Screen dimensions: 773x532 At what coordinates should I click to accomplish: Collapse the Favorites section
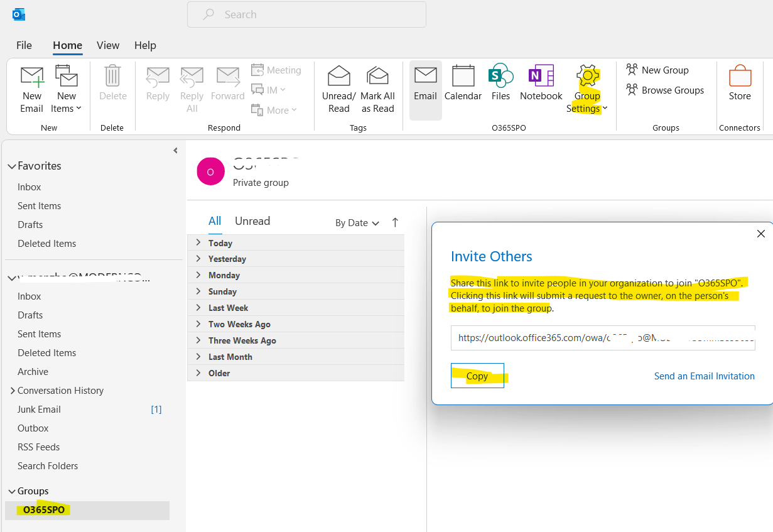click(11, 166)
